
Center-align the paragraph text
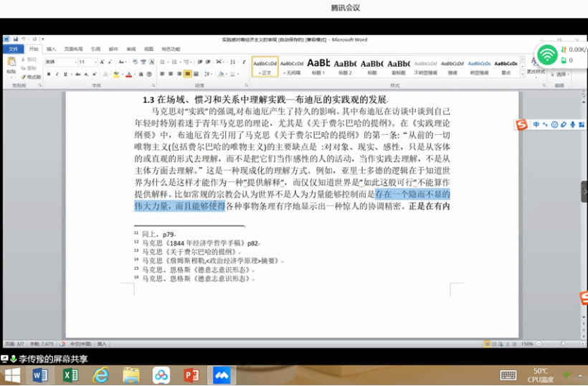[x=171, y=74]
